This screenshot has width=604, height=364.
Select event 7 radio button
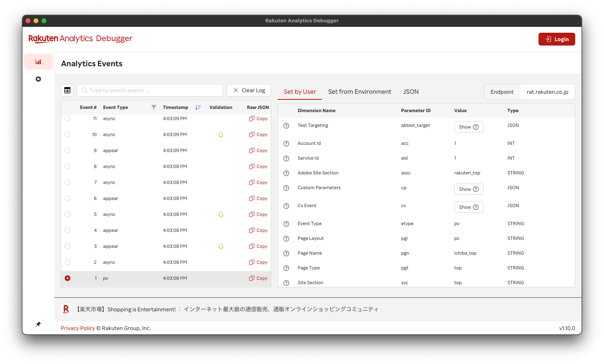click(68, 182)
